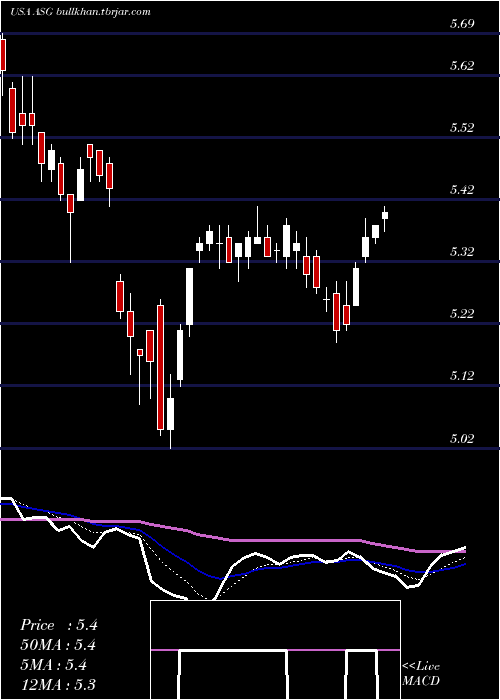Click the USA ASG bullkhan.tbrjar.com title
Image resolution: width=500 pixels, height=700 pixels.
(80, 12)
